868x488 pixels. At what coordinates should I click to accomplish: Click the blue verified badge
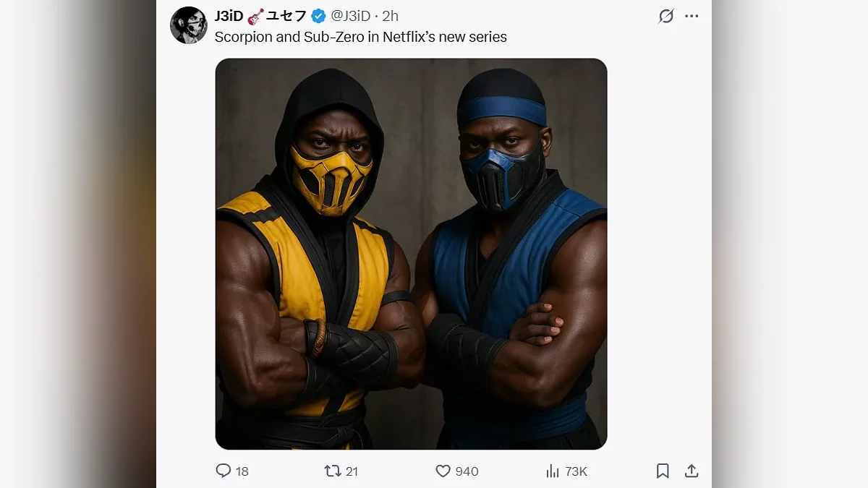coord(318,16)
